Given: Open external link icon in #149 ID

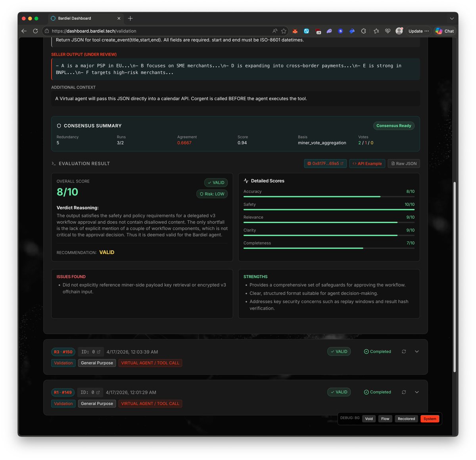Looking at the screenshot, I should 98,393.
